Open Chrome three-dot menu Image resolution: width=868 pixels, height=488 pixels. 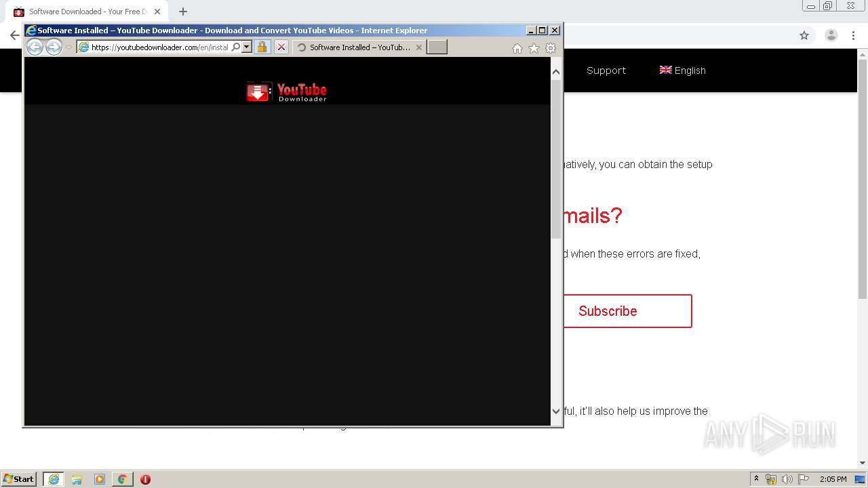click(854, 35)
